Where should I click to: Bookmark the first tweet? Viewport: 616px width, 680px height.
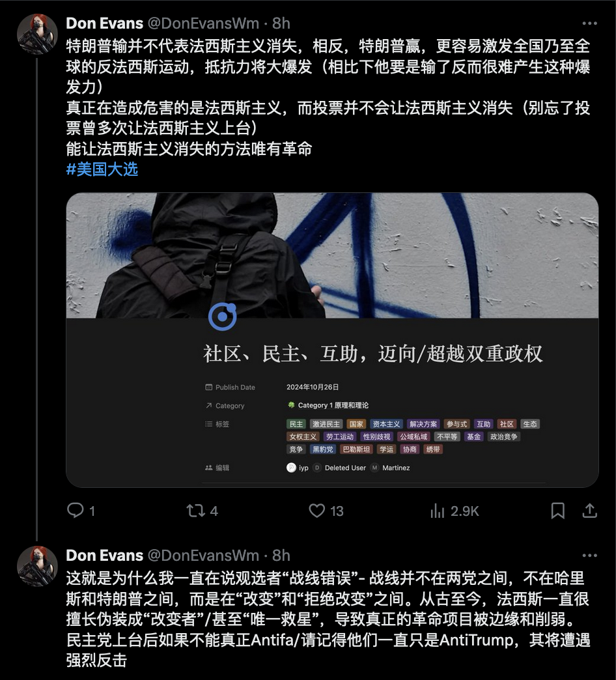click(557, 511)
